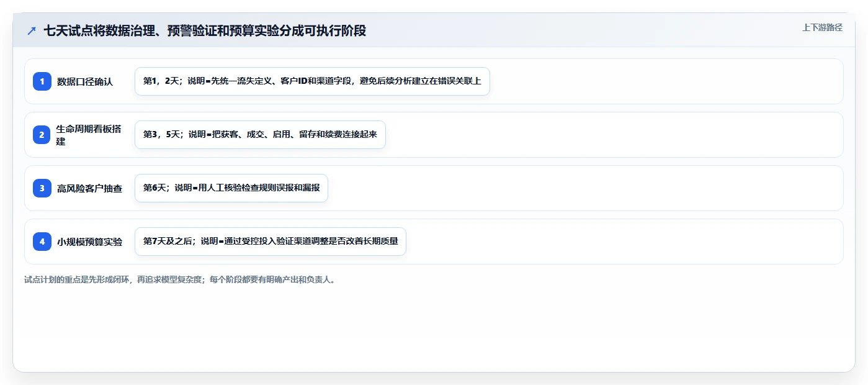868x385 pixels.
Task: Click the 数据口径确认 step title
Action: 85,81
